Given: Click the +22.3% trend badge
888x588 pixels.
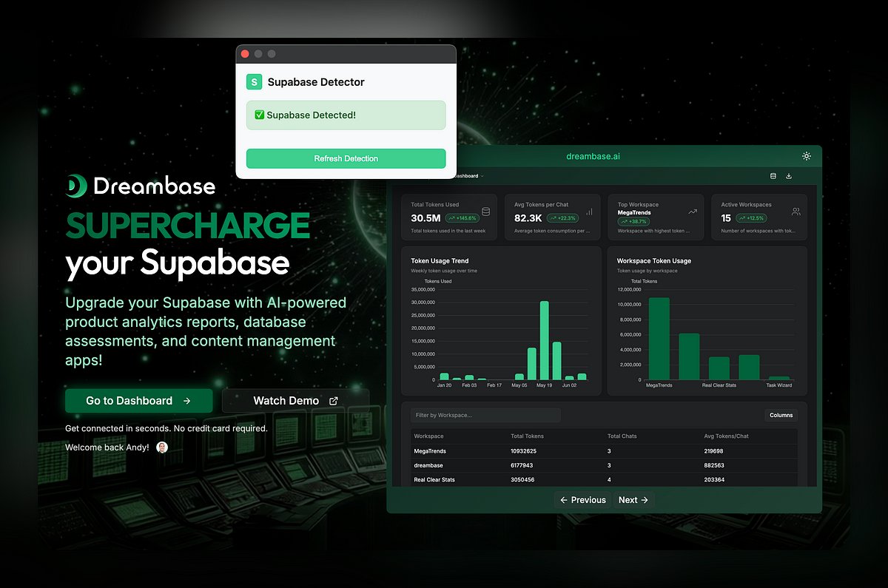Looking at the screenshot, I should [x=564, y=218].
